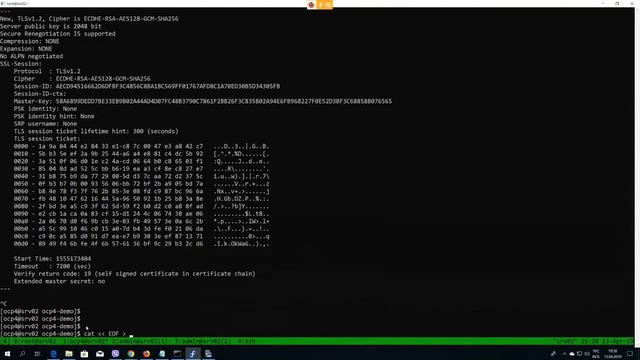Click the 'Start Time: 1555173404' line
Screen dimensions: 640x360
[x=52, y=259]
